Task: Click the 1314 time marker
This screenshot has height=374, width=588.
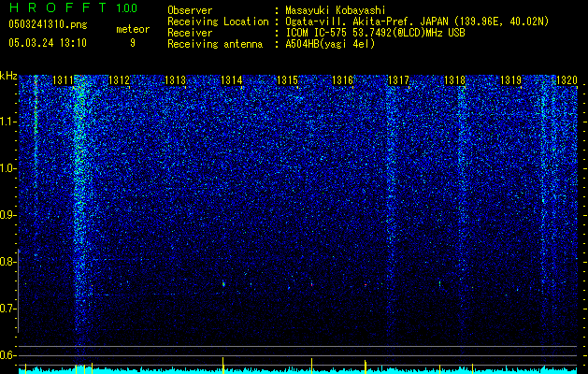Action: click(232, 80)
